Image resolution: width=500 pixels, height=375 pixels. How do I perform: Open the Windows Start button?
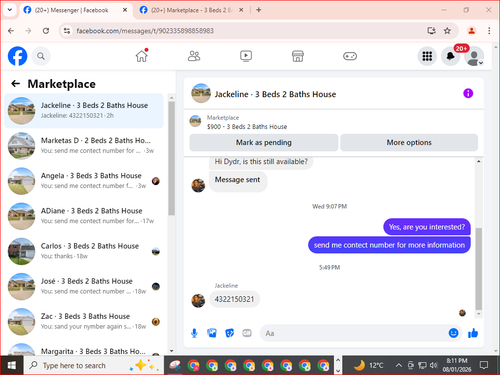(x=12, y=365)
